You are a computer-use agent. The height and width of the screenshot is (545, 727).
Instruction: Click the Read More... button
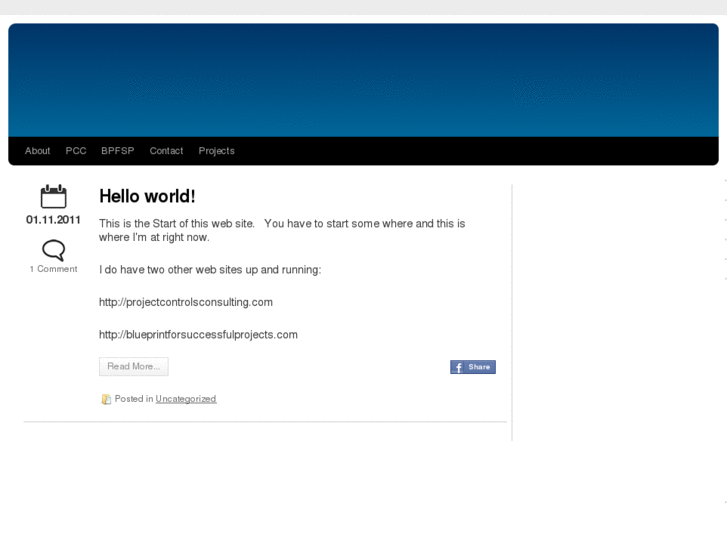(134, 366)
